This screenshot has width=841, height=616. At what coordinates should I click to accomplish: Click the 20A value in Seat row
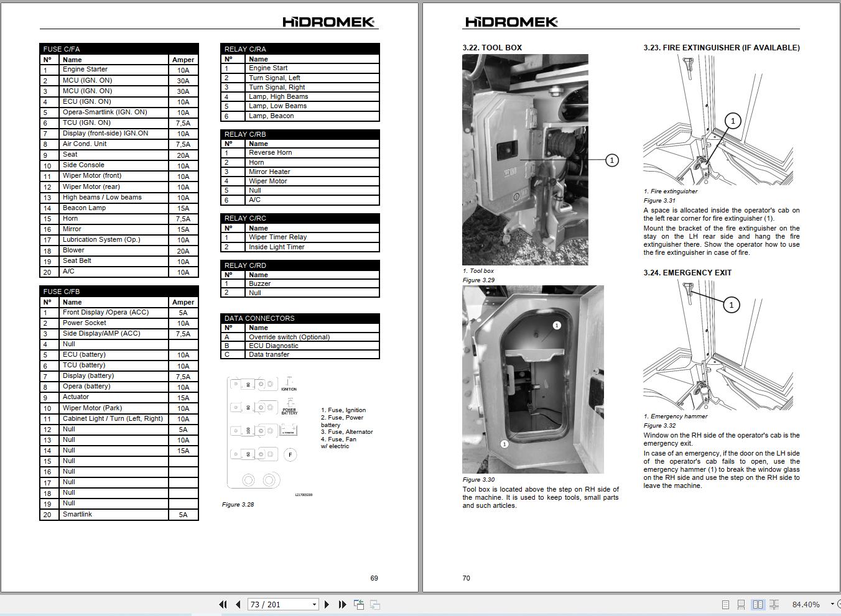183,155
